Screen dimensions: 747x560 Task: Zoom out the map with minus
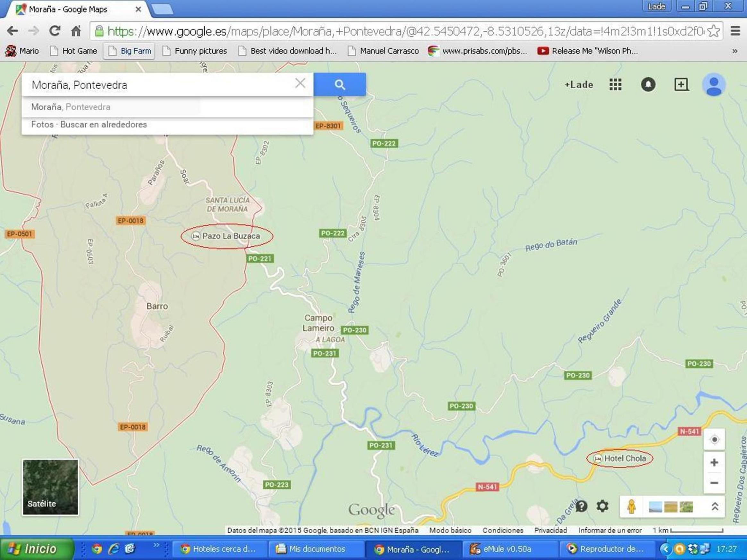click(714, 483)
